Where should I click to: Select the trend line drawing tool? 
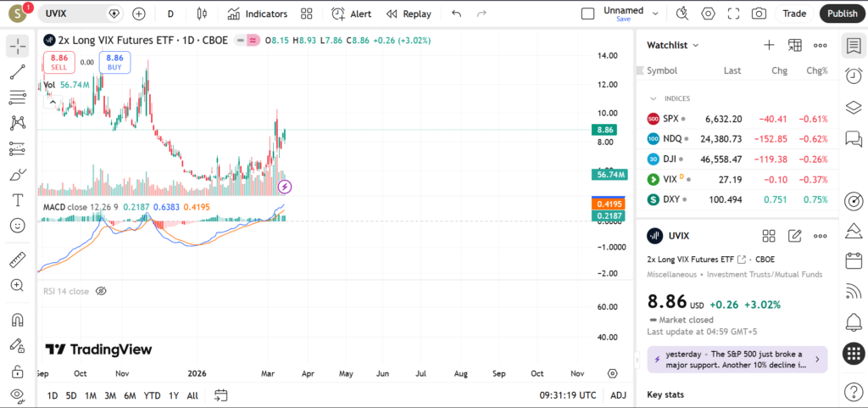pos(18,71)
